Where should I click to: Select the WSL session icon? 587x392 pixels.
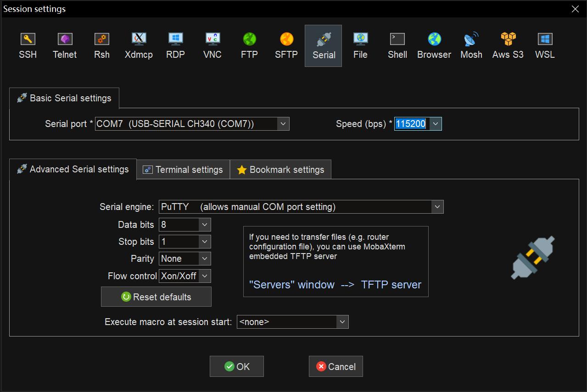[545, 46]
